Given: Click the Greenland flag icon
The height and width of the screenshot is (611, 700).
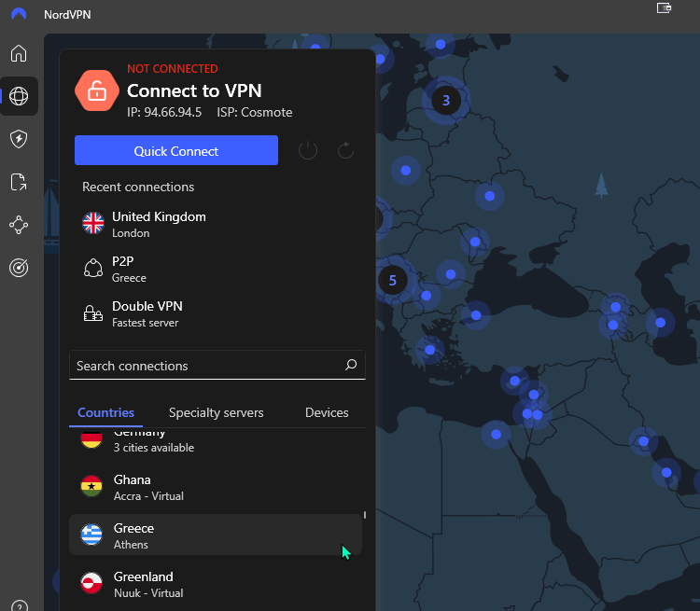Looking at the screenshot, I should pos(91,583).
